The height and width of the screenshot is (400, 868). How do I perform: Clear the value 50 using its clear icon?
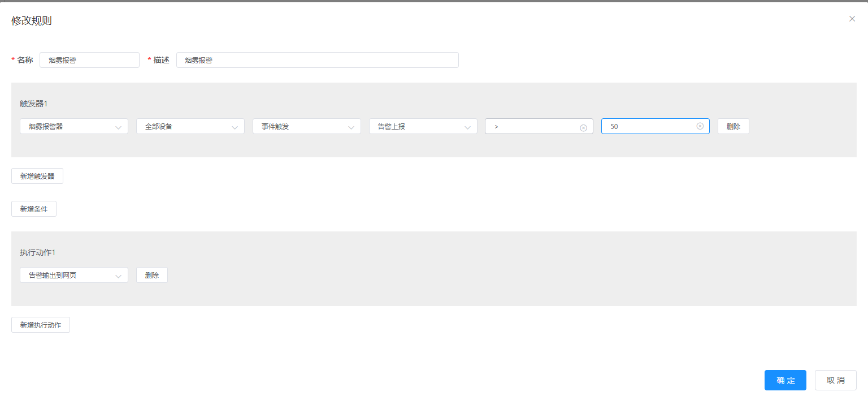click(x=700, y=126)
